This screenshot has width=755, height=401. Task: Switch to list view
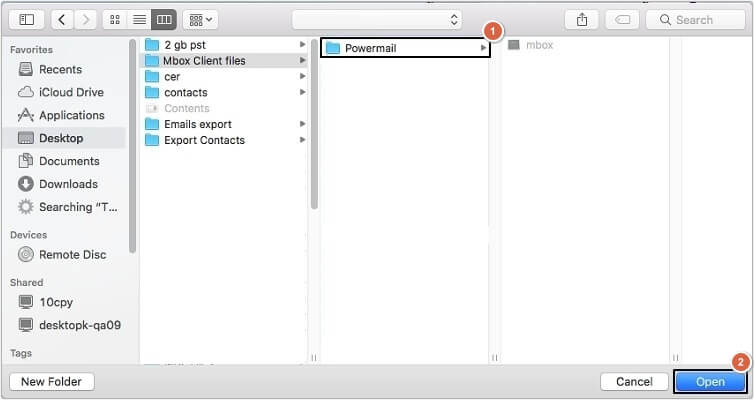click(139, 20)
